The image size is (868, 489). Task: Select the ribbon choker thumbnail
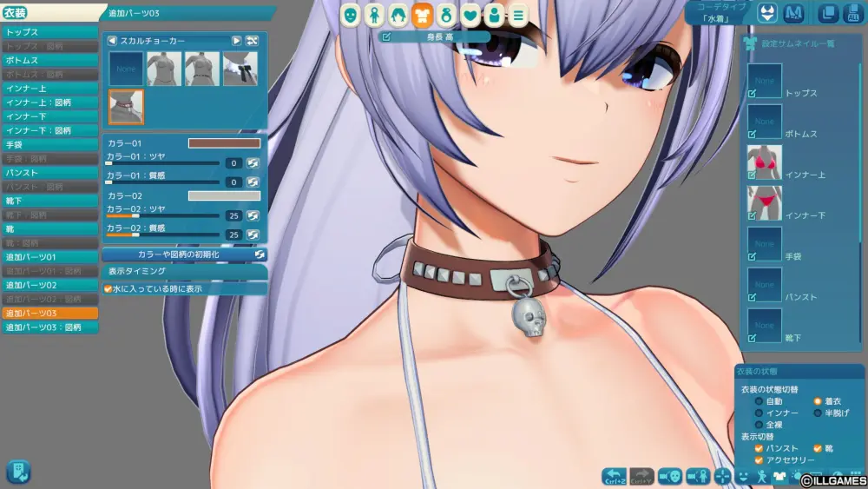[240, 69]
